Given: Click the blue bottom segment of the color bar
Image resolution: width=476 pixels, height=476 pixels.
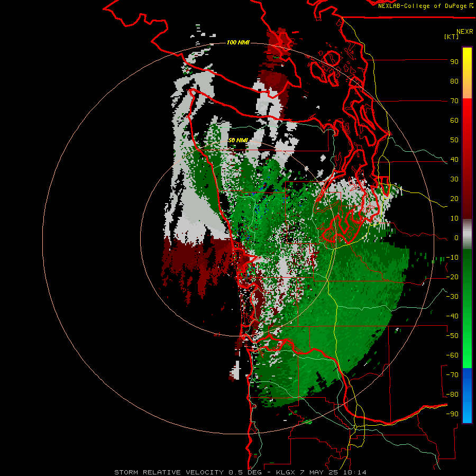Looking at the screenshot, I should click(x=467, y=395).
